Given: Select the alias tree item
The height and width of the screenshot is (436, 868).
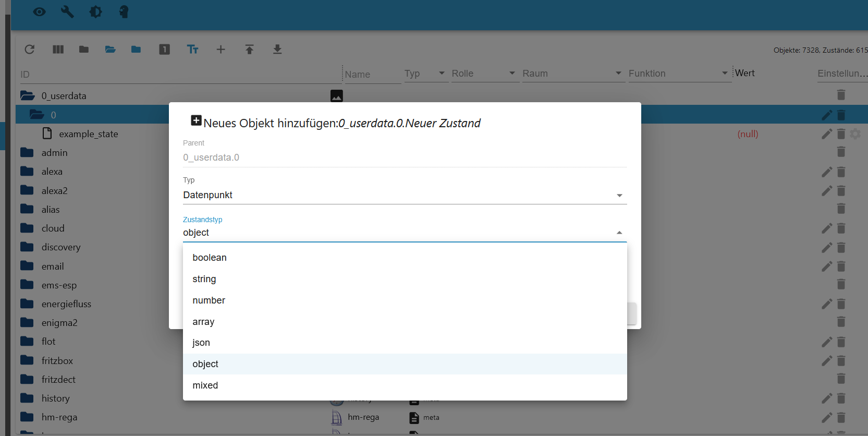Looking at the screenshot, I should (x=51, y=210).
